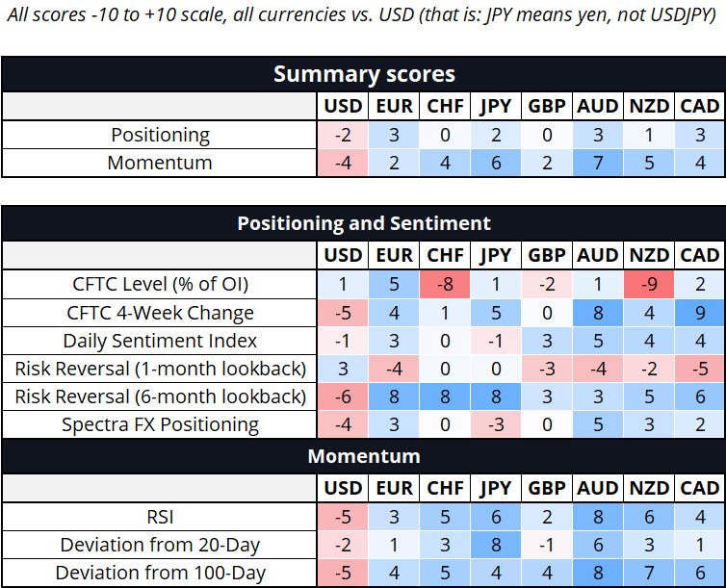The image size is (726, 588).
Task: Click the red CHF CFTC Level cell (-8)
Action: pos(444,284)
